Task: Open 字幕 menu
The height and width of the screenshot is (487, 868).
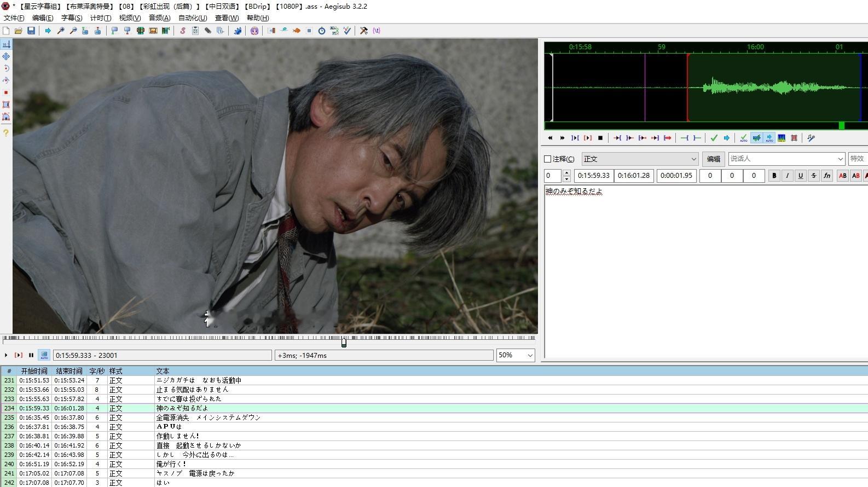Action: click(72, 18)
